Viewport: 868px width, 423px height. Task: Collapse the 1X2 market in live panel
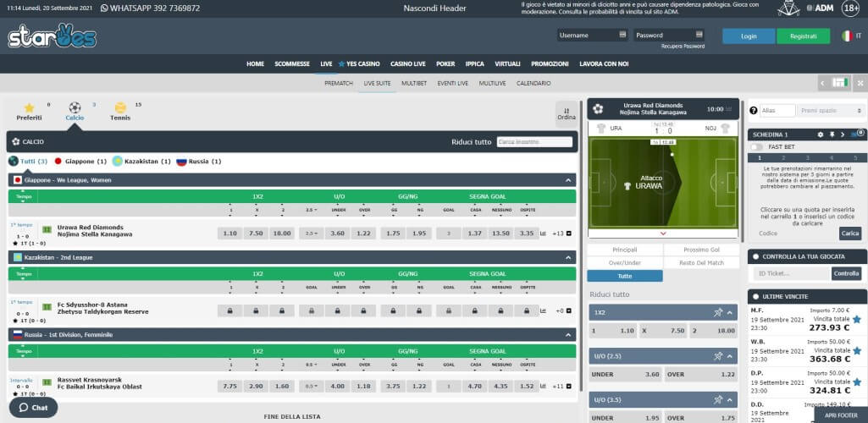[x=730, y=312]
